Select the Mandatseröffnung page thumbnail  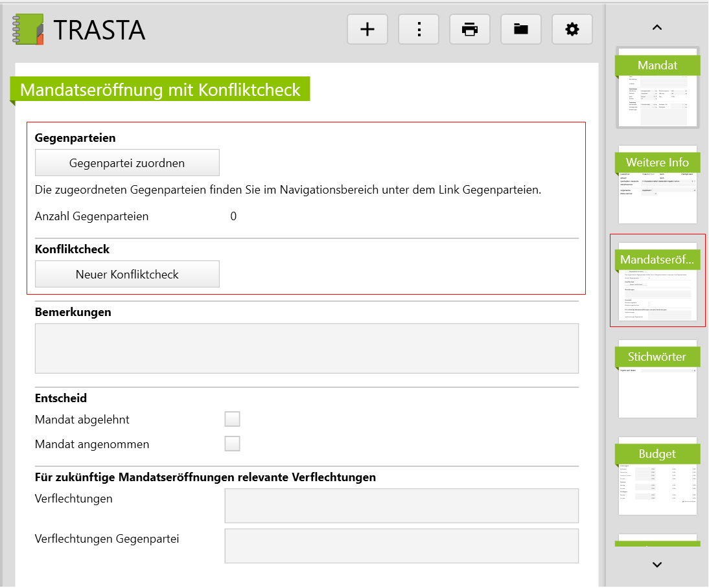[657, 280]
